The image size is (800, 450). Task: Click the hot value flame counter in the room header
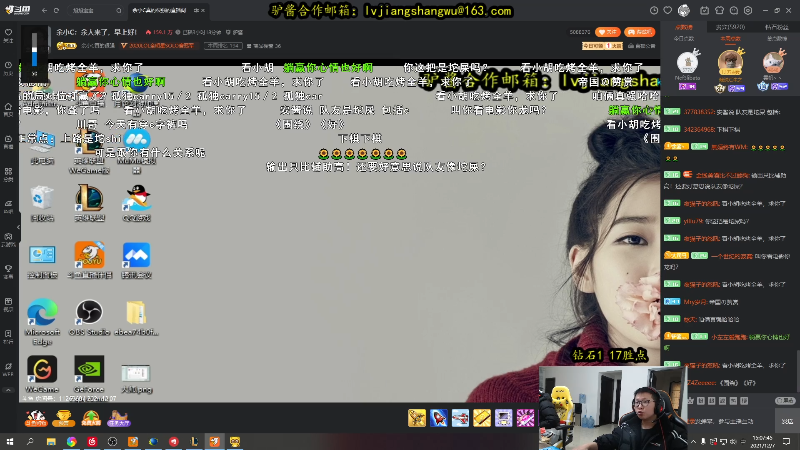(159, 32)
